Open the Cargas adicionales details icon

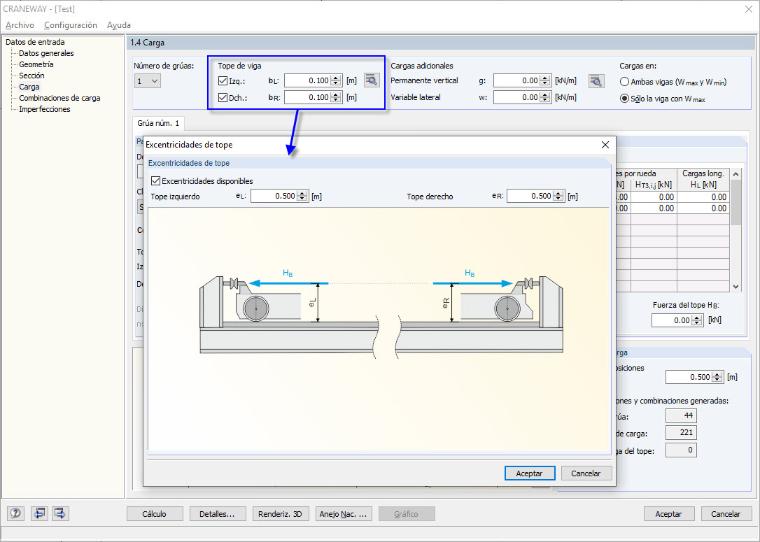pos(596,81)
